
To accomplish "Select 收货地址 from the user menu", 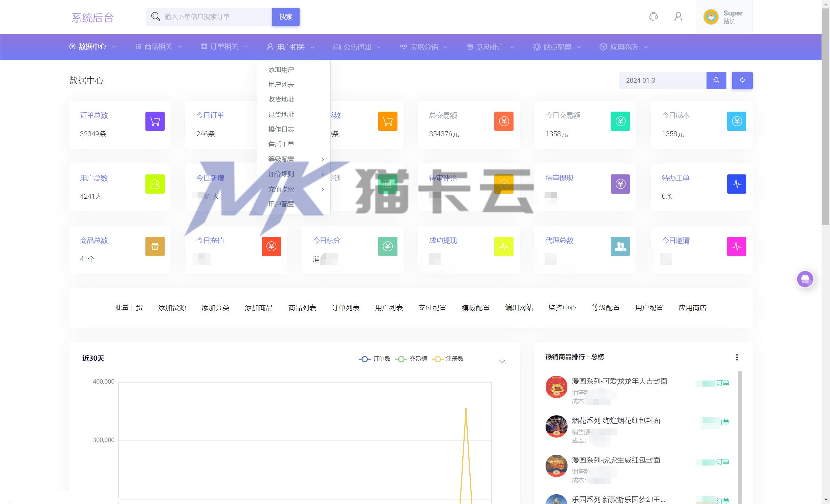I will tap(281, 99).
